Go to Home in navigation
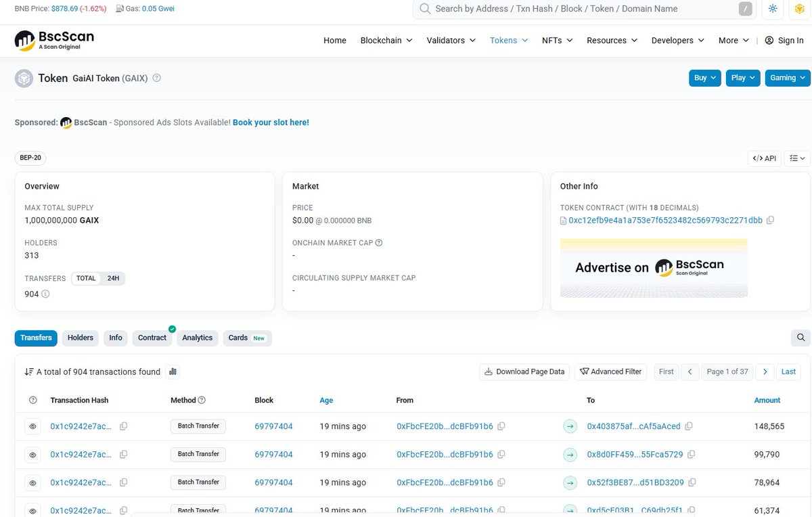812x517 pixels. tap(335, 41)
